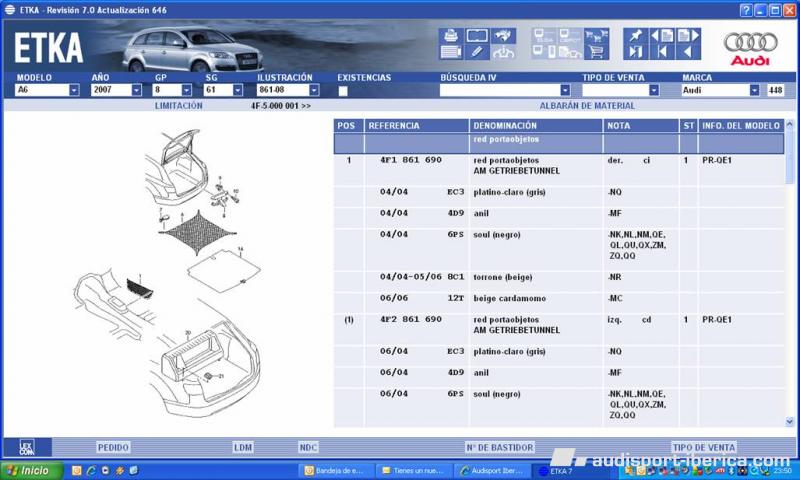This screenshot has width=800, height=480.
Task: Click the jump to first arrow icon
Action: tap(662, 52)
